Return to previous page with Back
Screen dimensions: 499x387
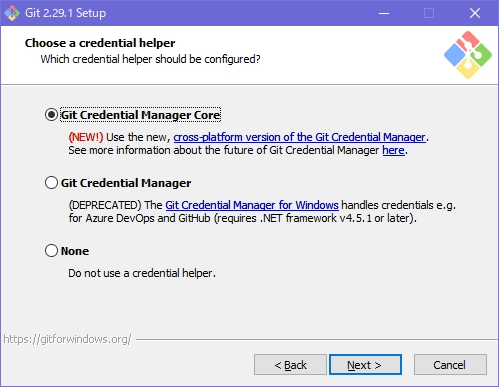click(x=290, y=365)
